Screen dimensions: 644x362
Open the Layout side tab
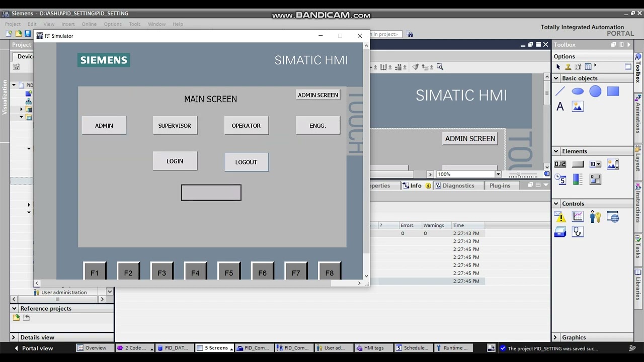pos(638,159)
